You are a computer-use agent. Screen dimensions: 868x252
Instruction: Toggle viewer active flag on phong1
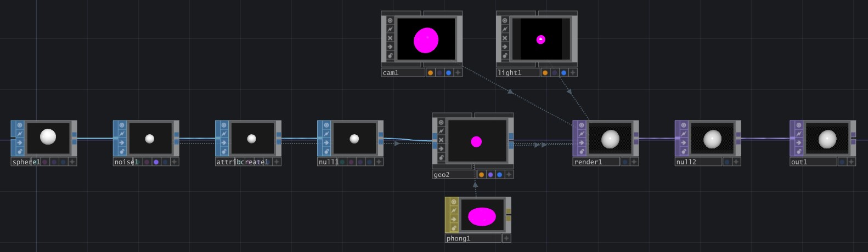click(x=454, y=202)
